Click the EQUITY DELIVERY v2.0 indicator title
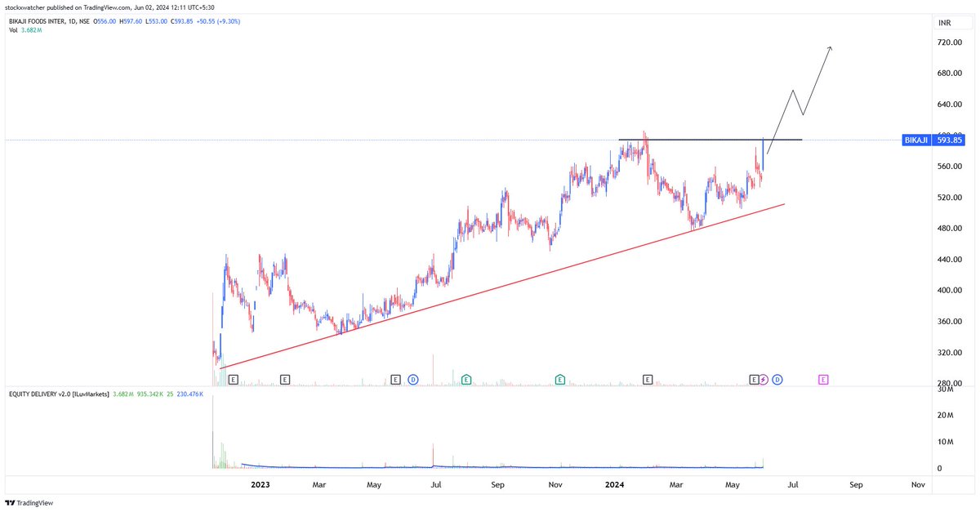Image resolution: width=980 pixels, height=512 pixels. pos(57,394)
